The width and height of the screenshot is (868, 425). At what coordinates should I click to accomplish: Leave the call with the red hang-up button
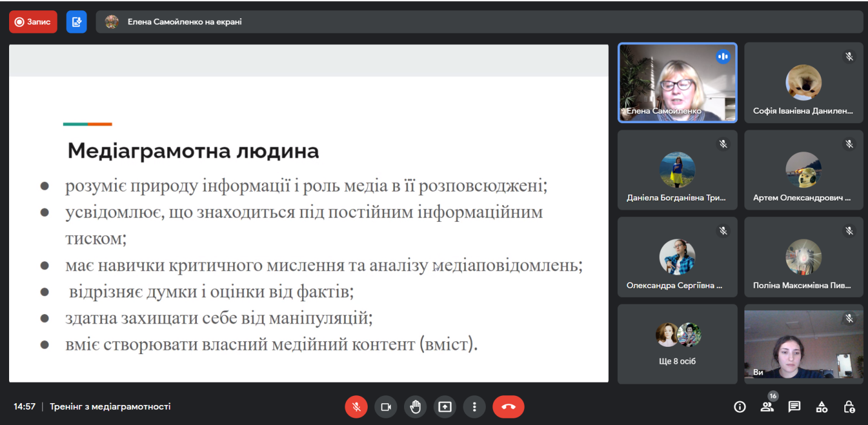click(508, 407)
